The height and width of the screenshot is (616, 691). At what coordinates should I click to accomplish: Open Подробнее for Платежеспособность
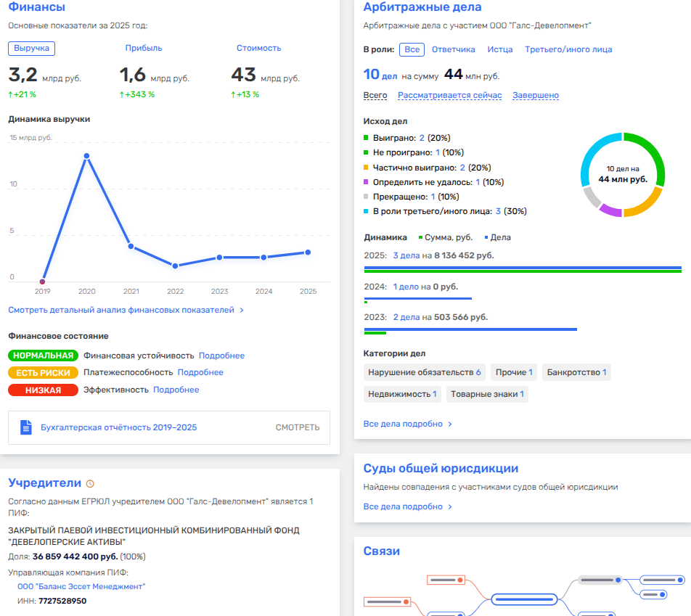coord(200,372)
